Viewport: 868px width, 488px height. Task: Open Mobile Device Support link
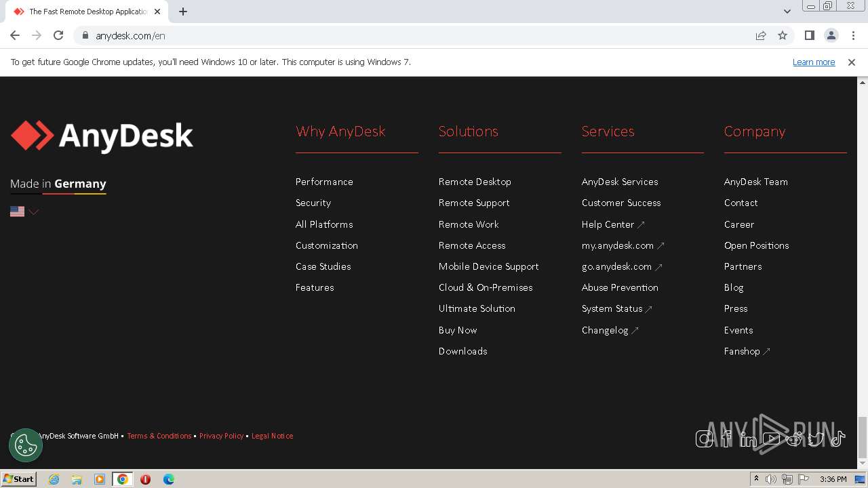coord(489,266)
